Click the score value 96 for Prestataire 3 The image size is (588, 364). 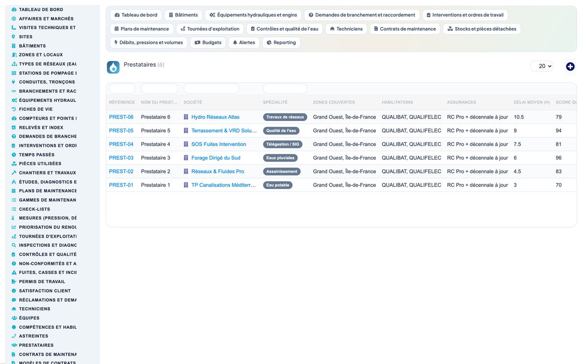(559, 158)
